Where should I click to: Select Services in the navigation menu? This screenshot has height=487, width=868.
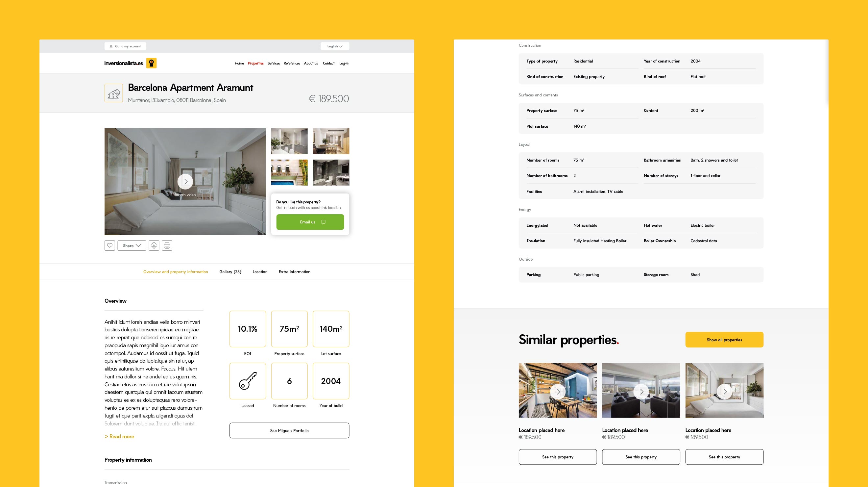pyautogui.click(x=274, y=64)
